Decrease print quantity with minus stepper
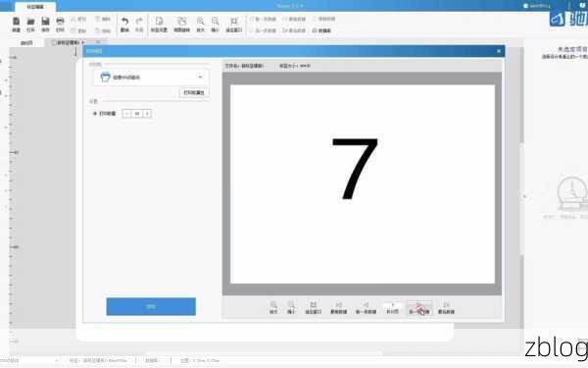 click(x=127, y=114)
